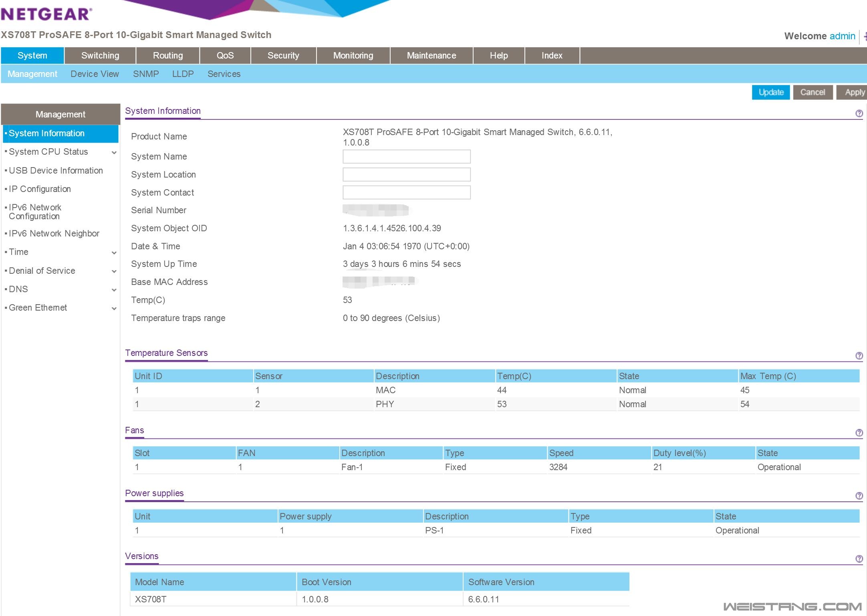Image resolution: width=867 pixels, height=616 pixels.
Task: Select the Services submenu item
Action: point(224,74)
